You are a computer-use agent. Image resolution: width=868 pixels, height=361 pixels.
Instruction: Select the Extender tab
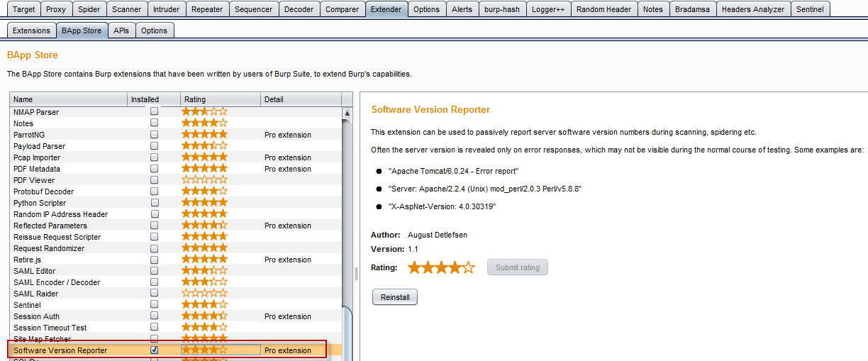pyautogui.click(x=386, y=9)
